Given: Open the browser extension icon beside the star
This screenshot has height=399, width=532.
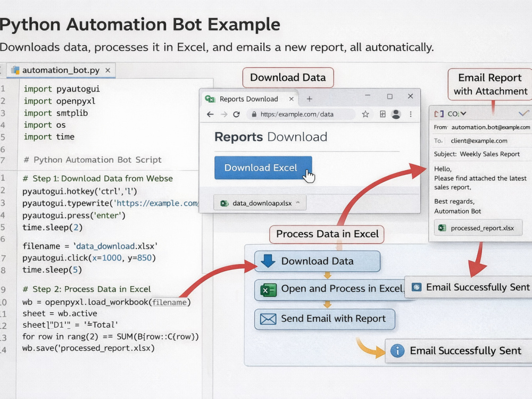Looking at the screenshot, I should 383,114.
